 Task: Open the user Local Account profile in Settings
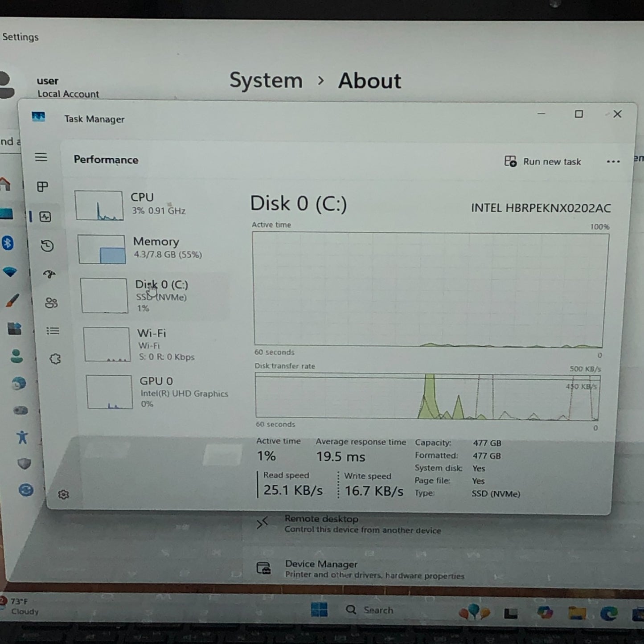[49, 86]
